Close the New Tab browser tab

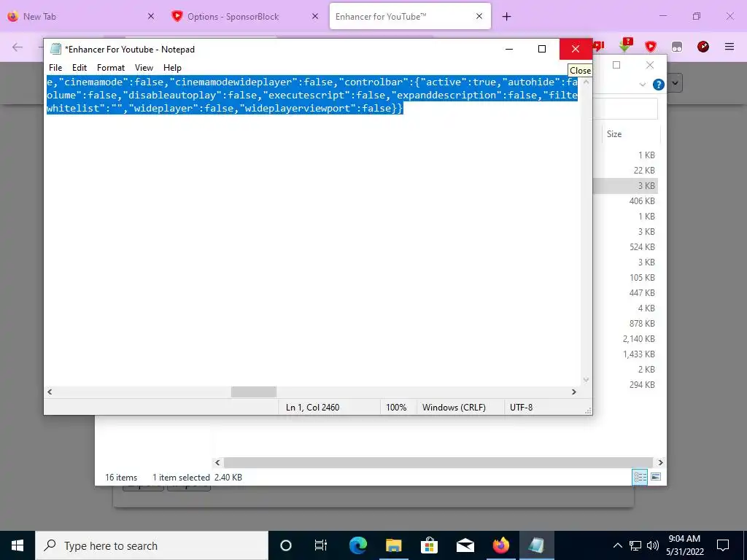151,16
